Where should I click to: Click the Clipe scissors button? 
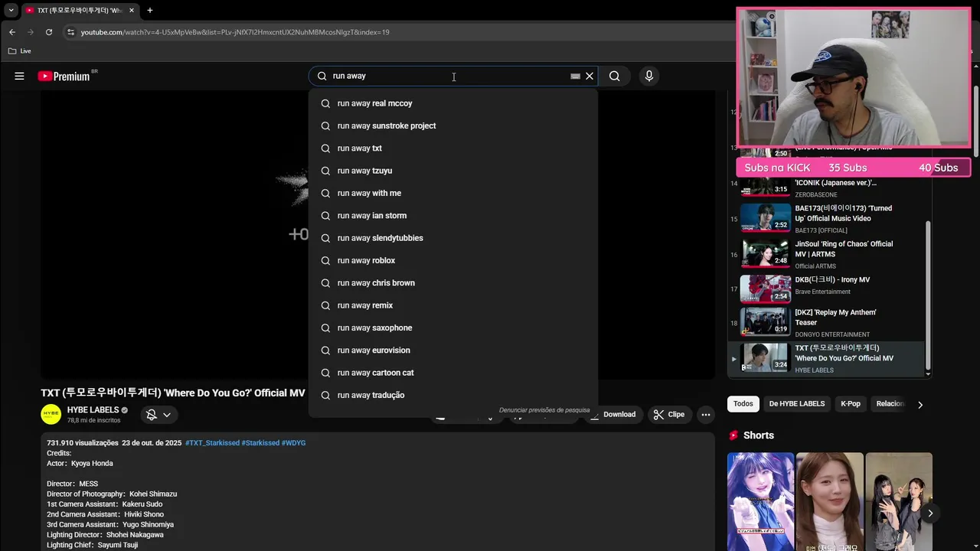668,414
